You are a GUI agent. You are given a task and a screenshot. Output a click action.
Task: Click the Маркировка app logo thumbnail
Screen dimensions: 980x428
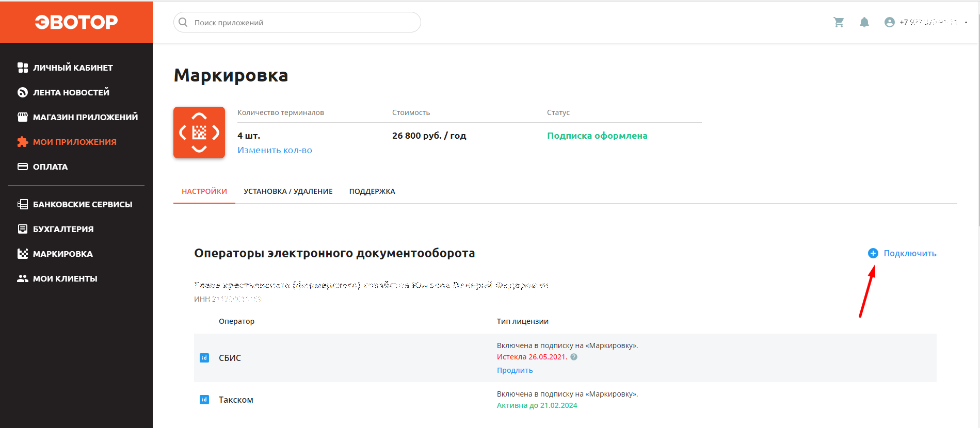pos(199,133)
